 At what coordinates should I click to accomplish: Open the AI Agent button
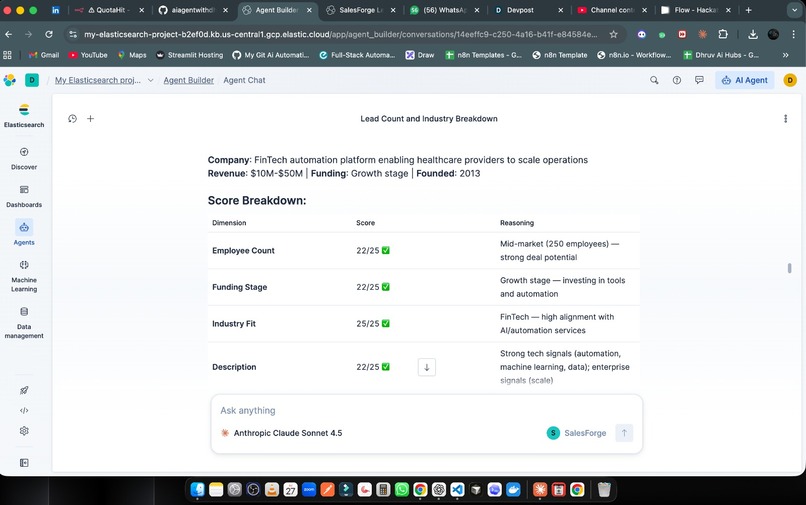[744, 80]
